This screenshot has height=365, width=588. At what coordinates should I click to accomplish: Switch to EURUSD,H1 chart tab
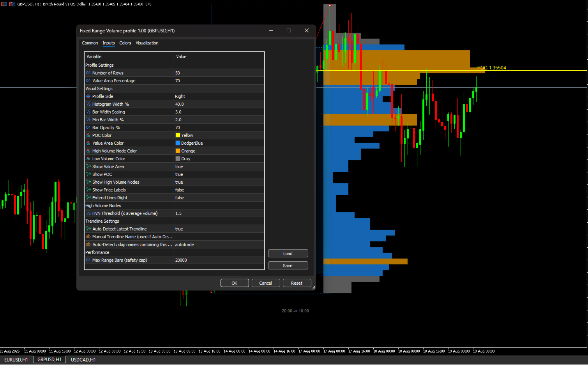tap(16, 360)
